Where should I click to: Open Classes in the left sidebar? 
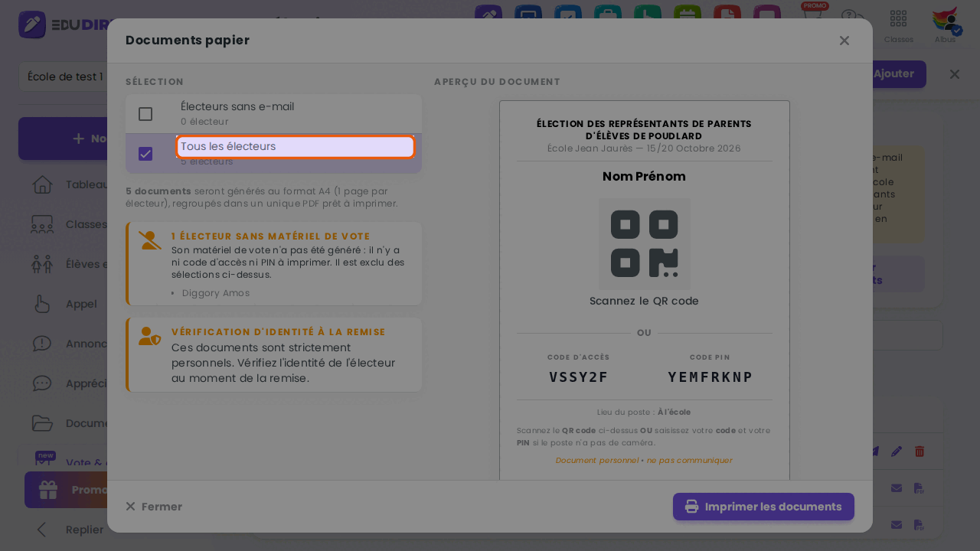point(69,224)
